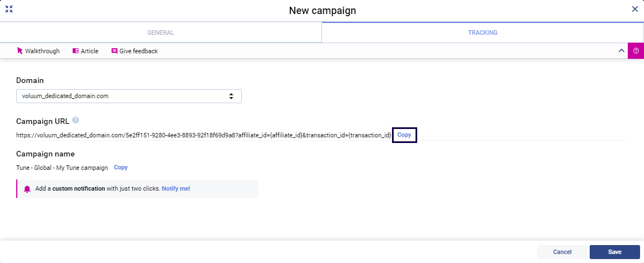Screen dimensions: 644x263
Task: Switch to the GENERAL tab
Action: [x=161, y=33]
